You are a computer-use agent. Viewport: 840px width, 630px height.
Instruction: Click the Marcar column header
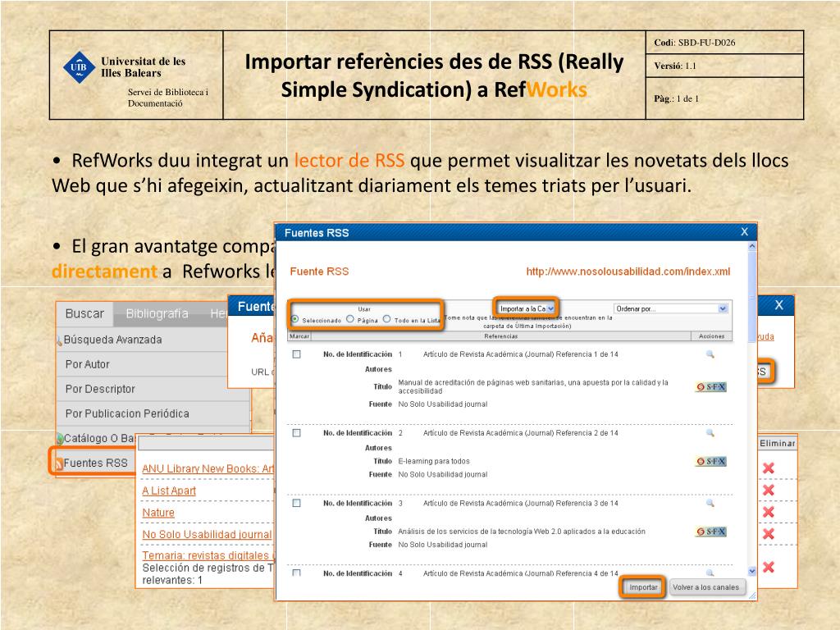pos(299,336)
